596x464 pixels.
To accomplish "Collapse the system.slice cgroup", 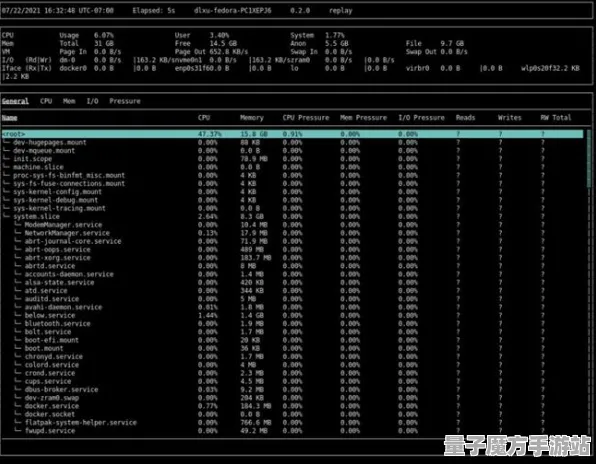I will click(x=292, y=217).
